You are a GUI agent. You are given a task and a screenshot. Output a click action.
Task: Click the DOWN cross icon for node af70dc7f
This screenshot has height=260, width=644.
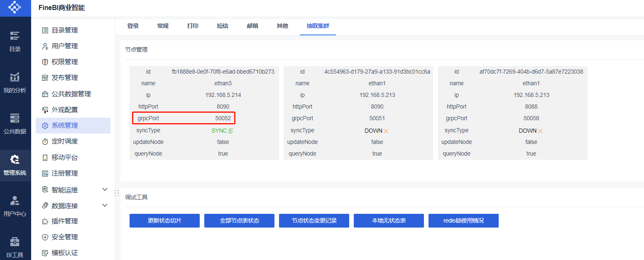pyautogui.click(x=540, y=131)
